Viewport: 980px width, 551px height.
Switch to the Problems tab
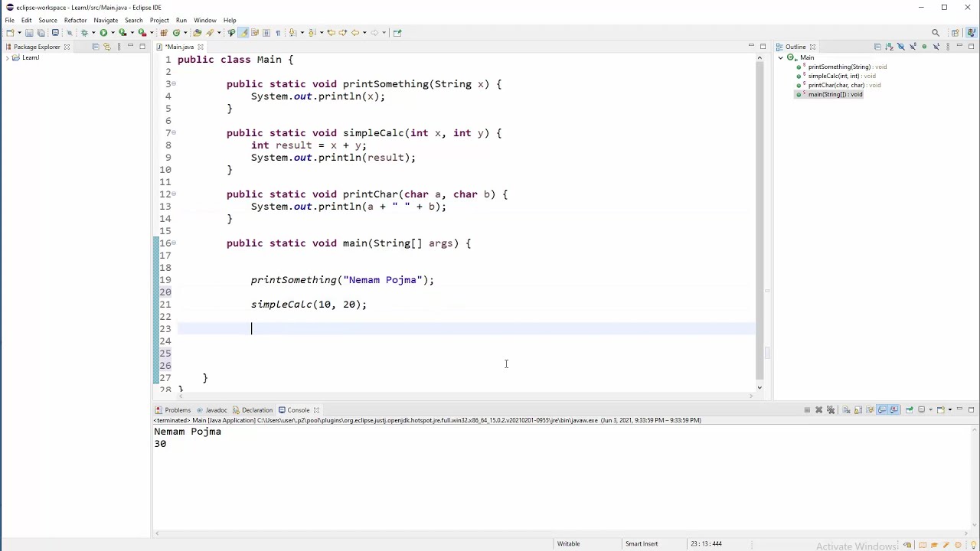pos(173,410)
